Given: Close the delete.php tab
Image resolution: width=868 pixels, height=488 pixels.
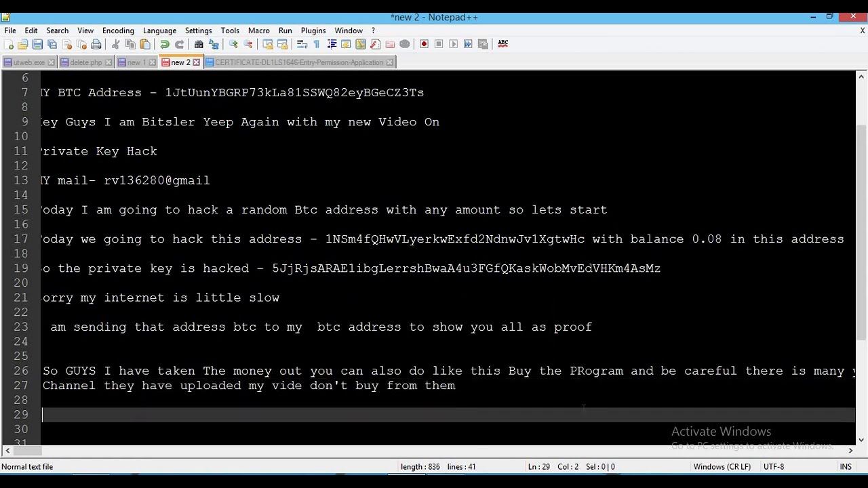Looking at the screenshot, I should click(x=108, y=62).
